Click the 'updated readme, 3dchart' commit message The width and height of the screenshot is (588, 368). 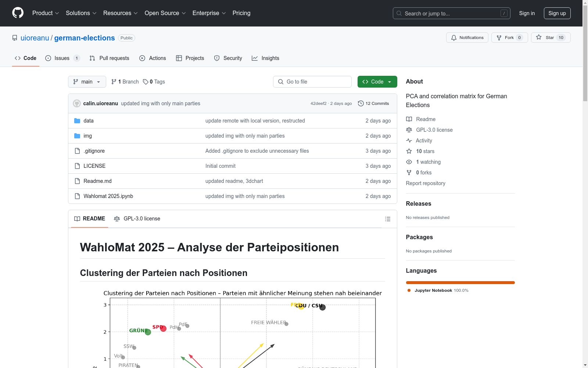[x=234, y=181]
